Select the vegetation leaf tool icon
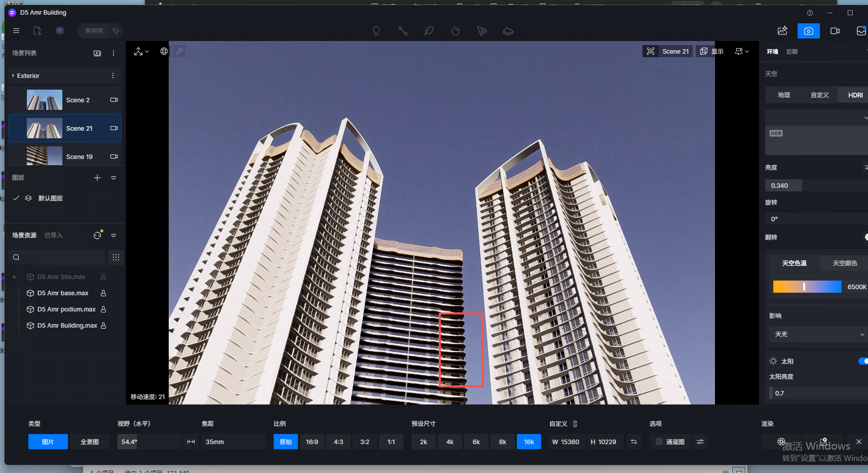This screenshot has width=868, height=473. click(429, 31)
